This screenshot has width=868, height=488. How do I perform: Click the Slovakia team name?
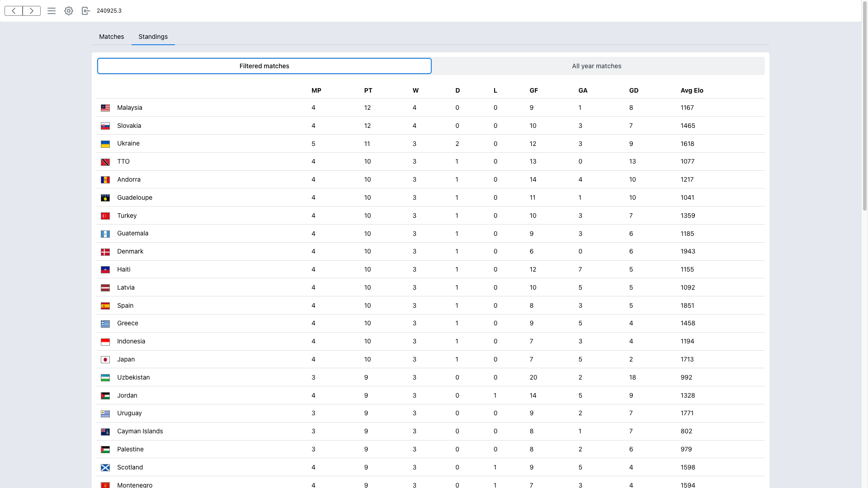[129, 126]
